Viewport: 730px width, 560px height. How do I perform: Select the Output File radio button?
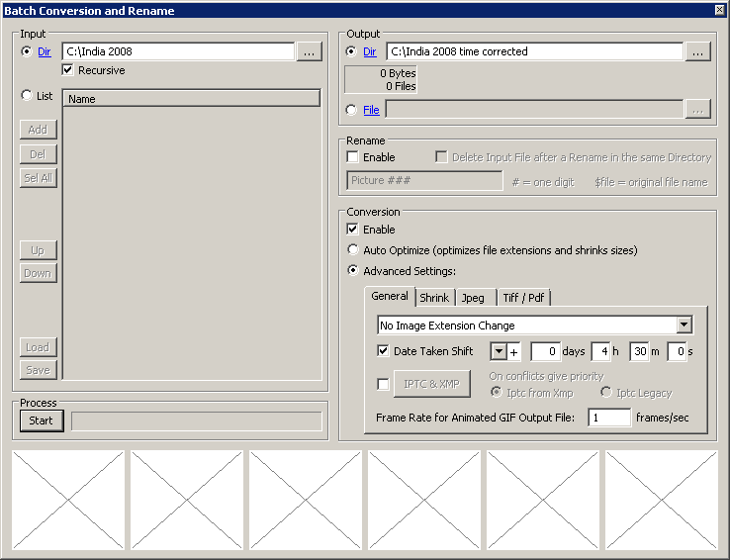point(351,110)
